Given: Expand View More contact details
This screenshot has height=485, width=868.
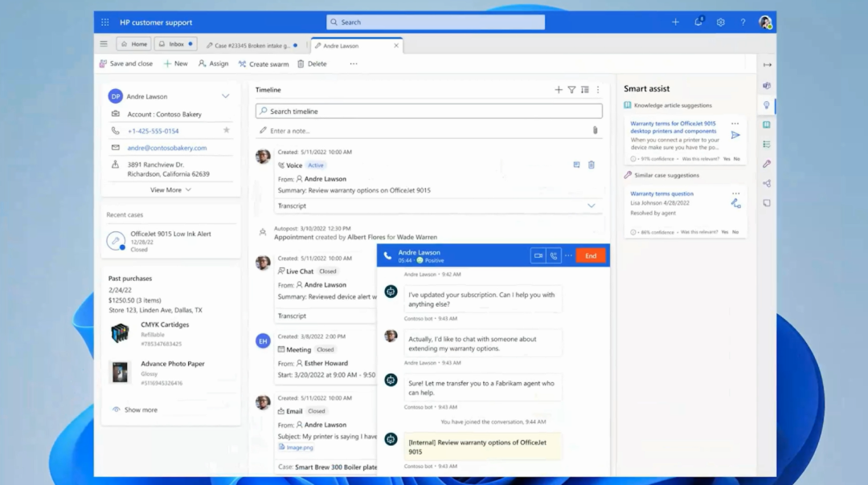Looking at the screenshot, I should [x=170, y=190].
